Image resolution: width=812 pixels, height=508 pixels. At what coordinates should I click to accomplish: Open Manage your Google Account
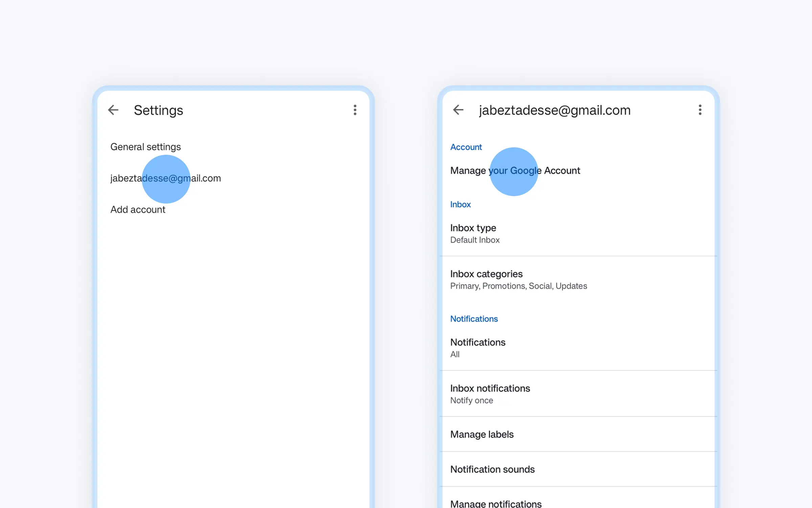[579, 171]
